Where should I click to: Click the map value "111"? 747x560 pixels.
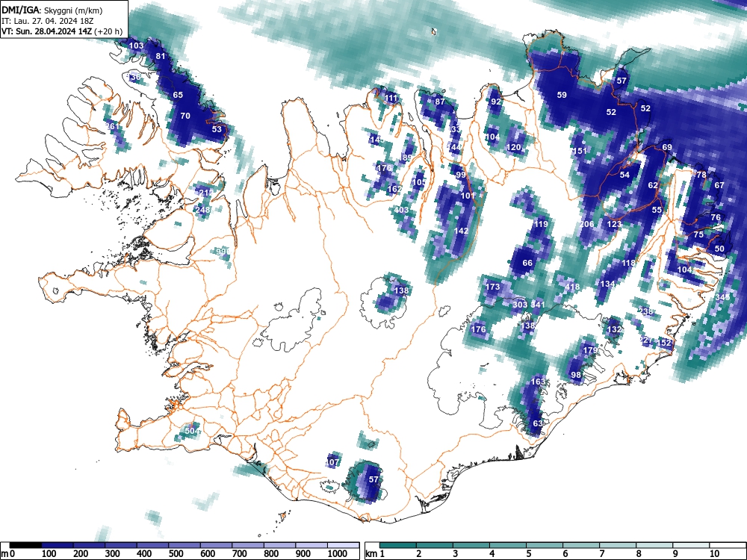pos(391,99)
